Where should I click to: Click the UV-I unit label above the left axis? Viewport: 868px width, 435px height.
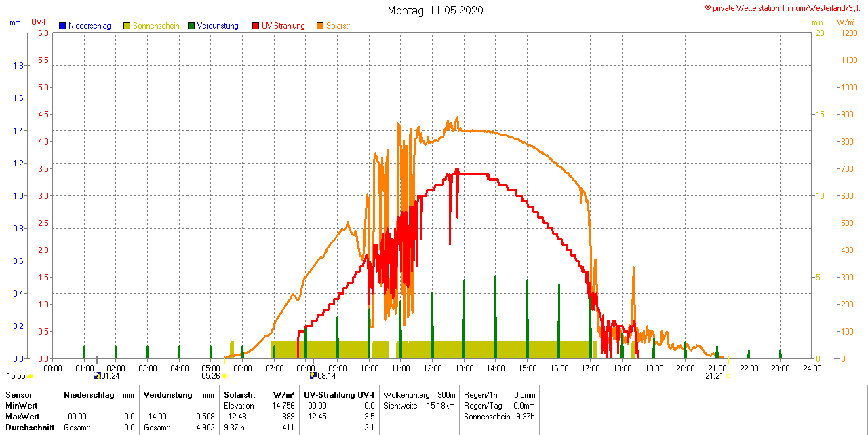(x=39, y=22)
